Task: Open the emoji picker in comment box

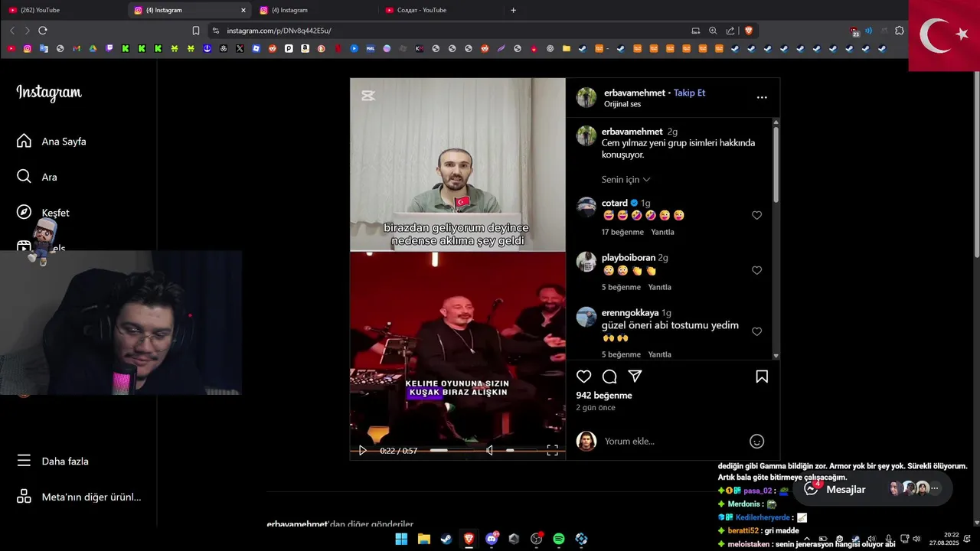Action: click(756, 441)
